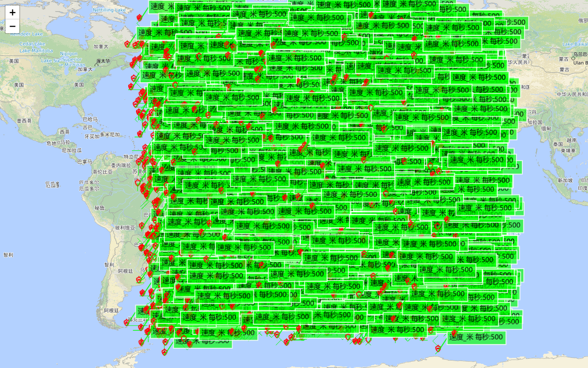588x368 pixels.
Task: Click the 越南 country label
Action: click(571, 140)
